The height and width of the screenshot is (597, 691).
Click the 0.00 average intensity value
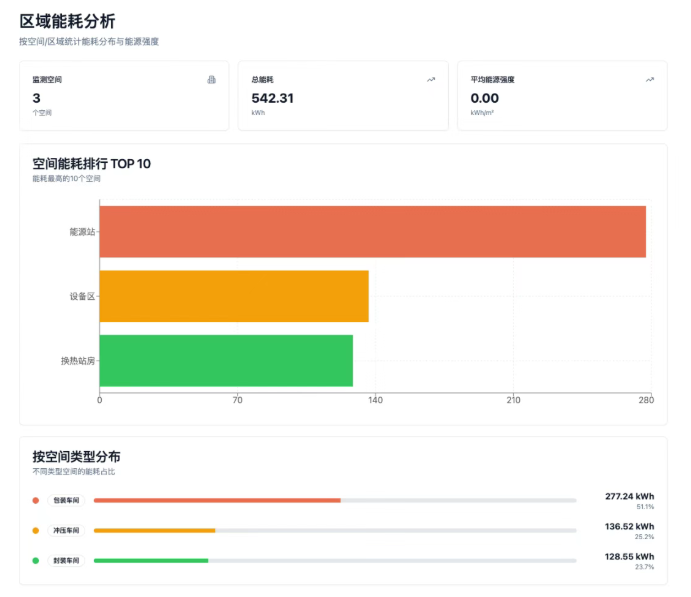click(x=485, y=98)
